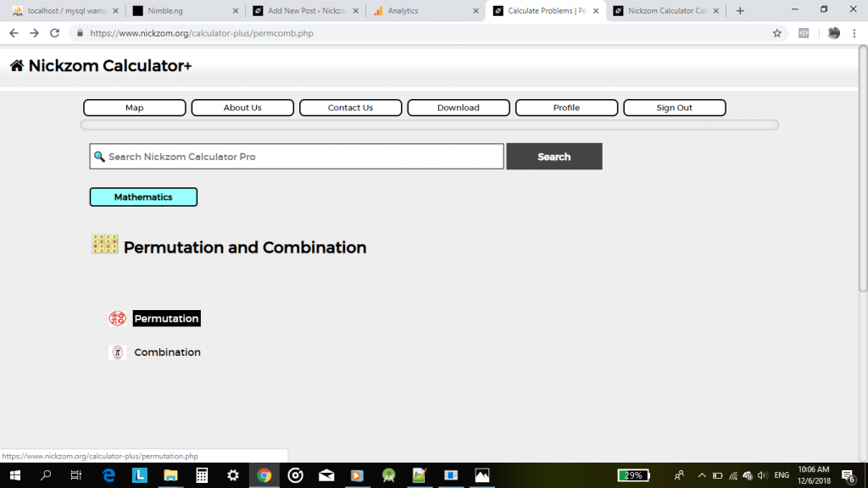Open the Calculator app on the taskbar
Screen dimensions: 868x488
[202, 475]
